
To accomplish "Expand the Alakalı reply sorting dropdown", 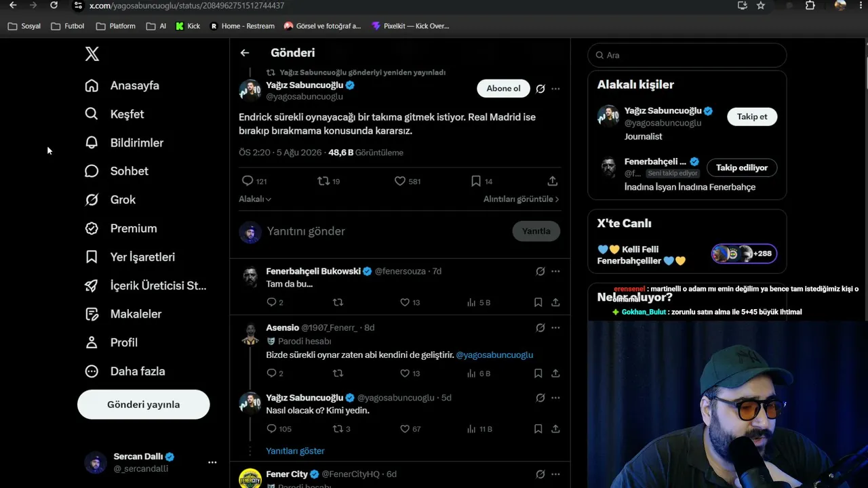I will coord(255,199).
